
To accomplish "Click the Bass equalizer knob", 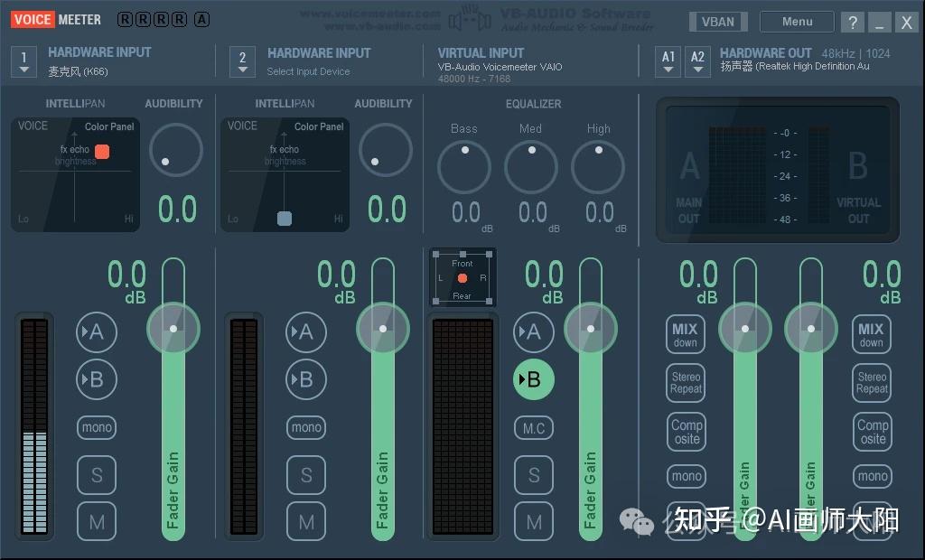I will 464,167.
